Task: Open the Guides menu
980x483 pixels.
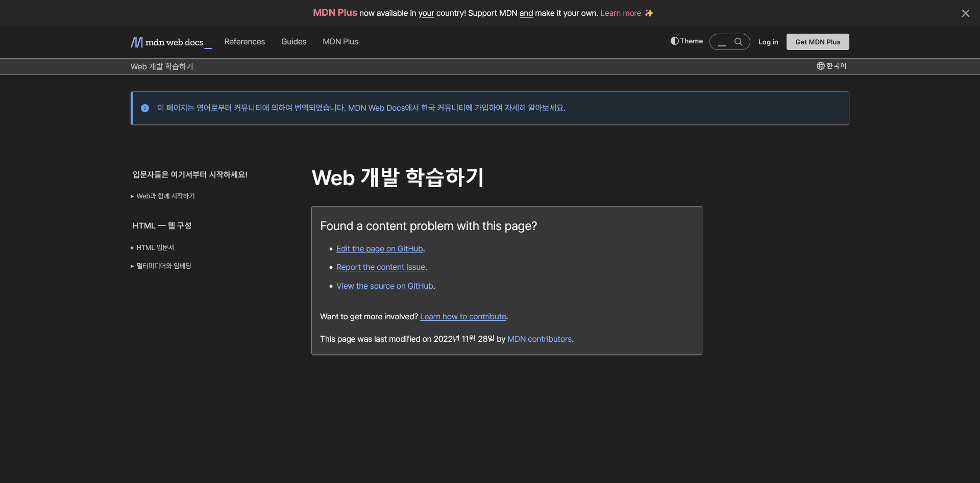Action: point(293,42)
